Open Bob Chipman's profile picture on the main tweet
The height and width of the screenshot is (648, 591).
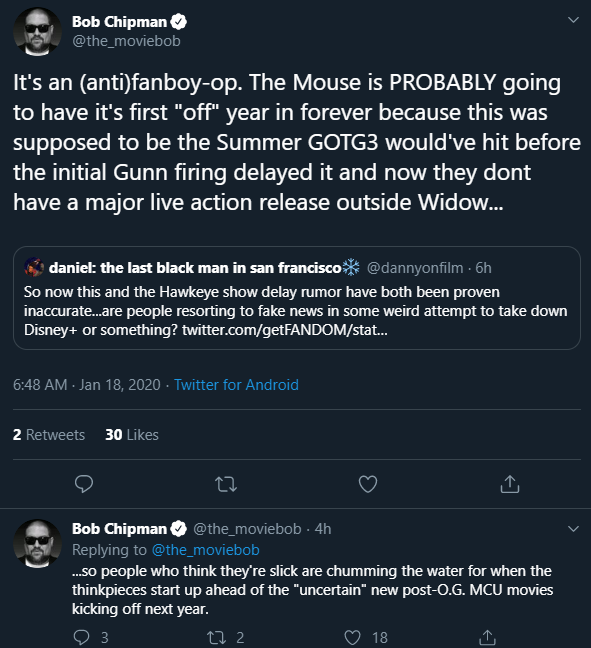pyautogui.click(x=38, y=32)
